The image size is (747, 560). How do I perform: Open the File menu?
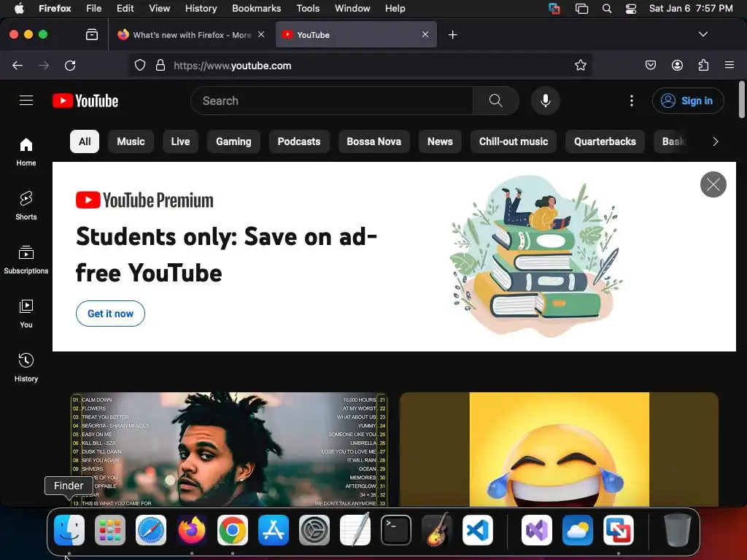point(94,9)
